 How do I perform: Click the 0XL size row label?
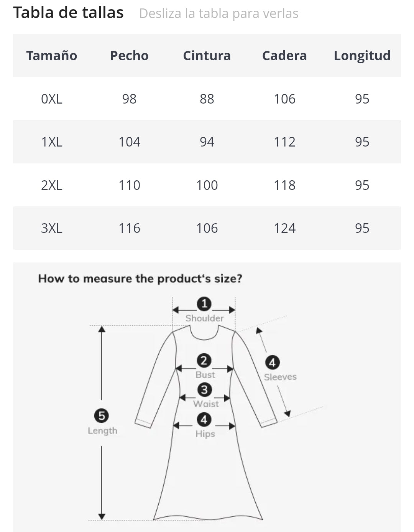(52, 99)
